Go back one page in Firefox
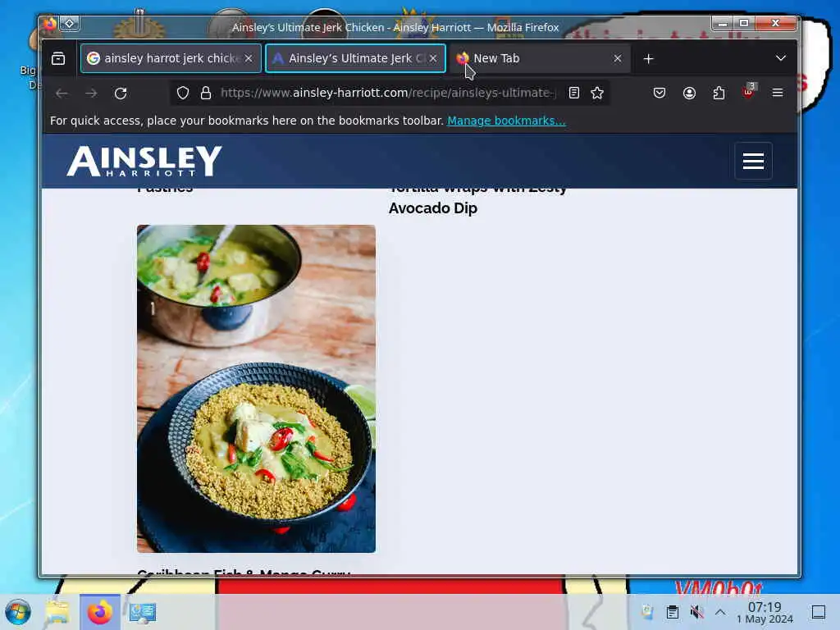The width and height of the screenshot is (840, 630). coord(62,94)
